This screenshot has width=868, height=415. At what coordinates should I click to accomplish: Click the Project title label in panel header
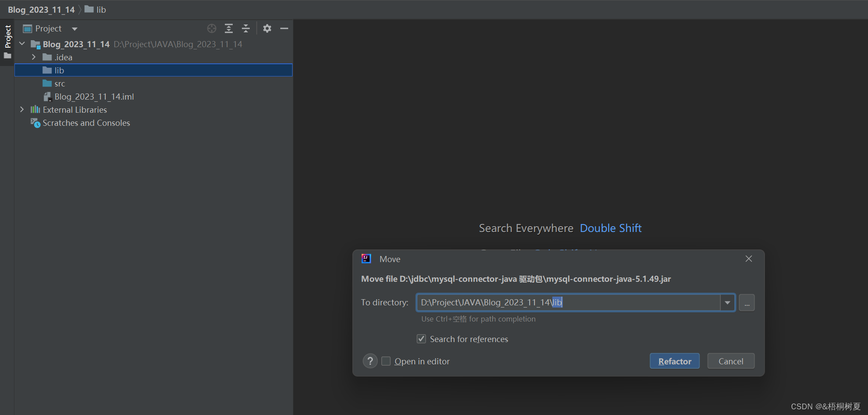tap(48, 28)
